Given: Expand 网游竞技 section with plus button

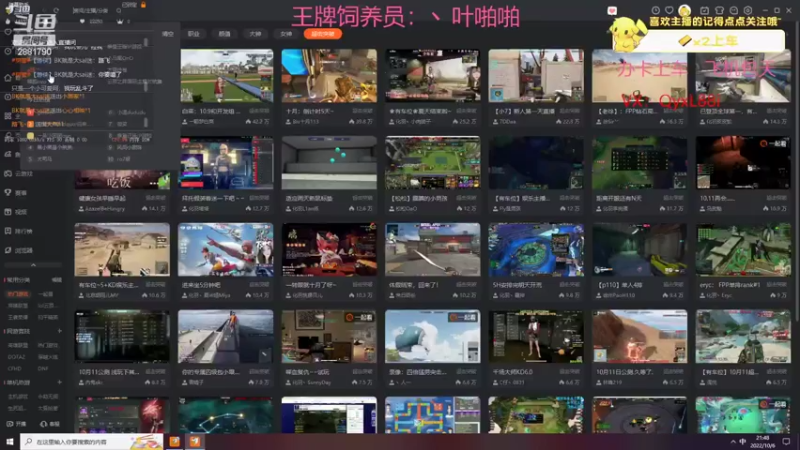Looking at the screenshot, I should pos(59,331).
